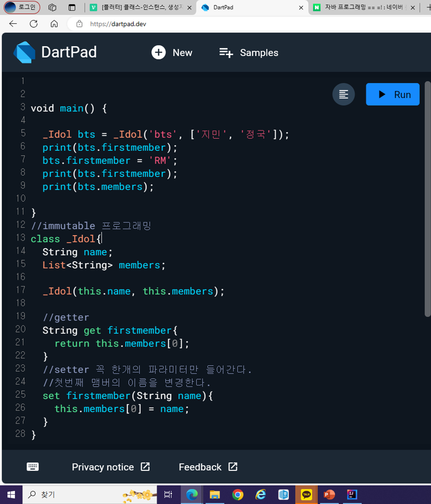Click the 로그인 profile button

coord(22,7)
